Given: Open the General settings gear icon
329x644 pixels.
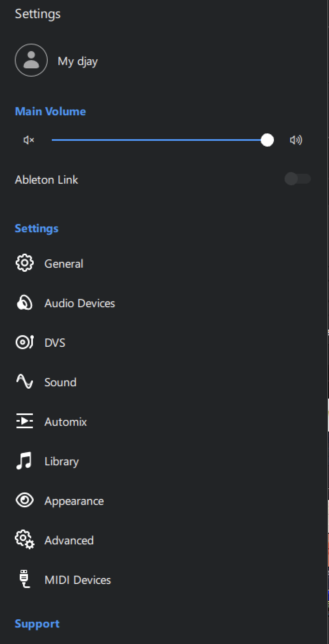Looking at the screenshot, I should [24, 263].
